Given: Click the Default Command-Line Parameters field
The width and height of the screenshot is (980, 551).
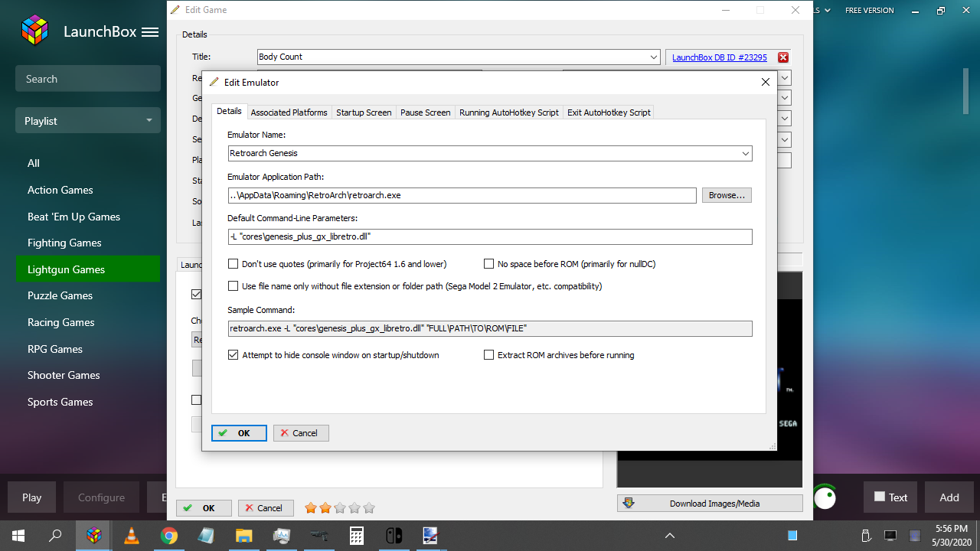Looking at the screenshot, I should point(490,237).
